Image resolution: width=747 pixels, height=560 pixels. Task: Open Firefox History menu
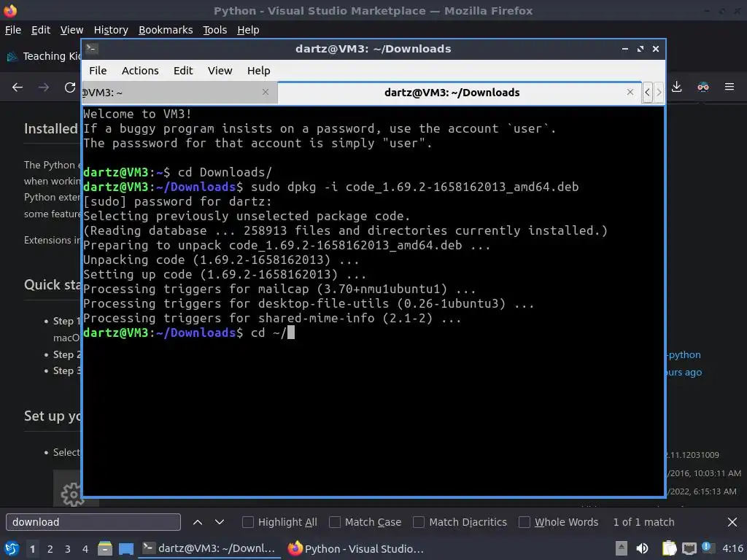(x=111, y=30)
